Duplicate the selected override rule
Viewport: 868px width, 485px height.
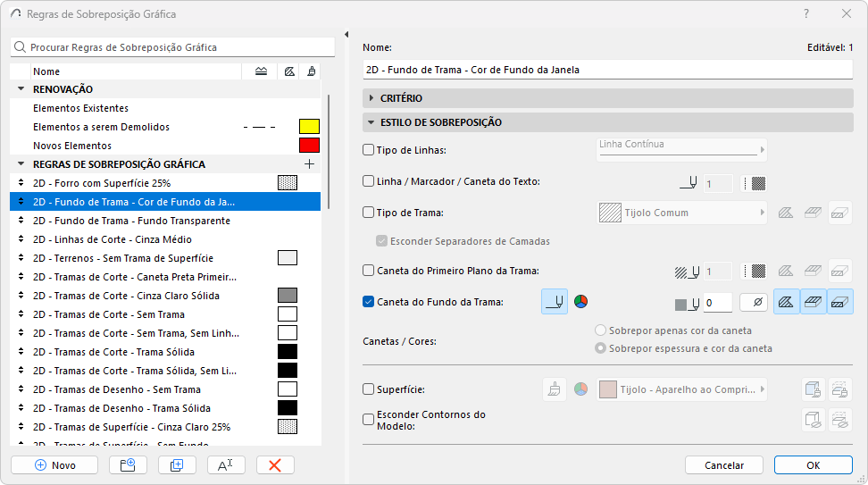point(177,465)
